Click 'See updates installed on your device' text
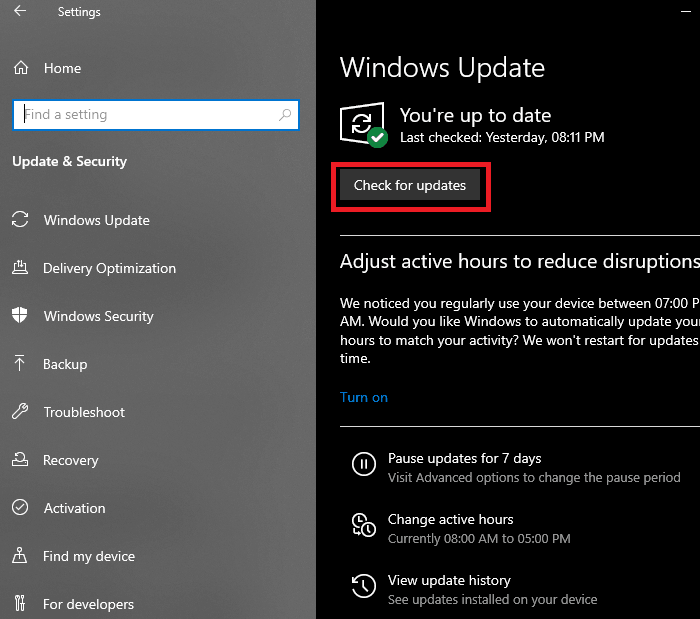The width and height of the screenshot is (700, 619). pos(492,599)
